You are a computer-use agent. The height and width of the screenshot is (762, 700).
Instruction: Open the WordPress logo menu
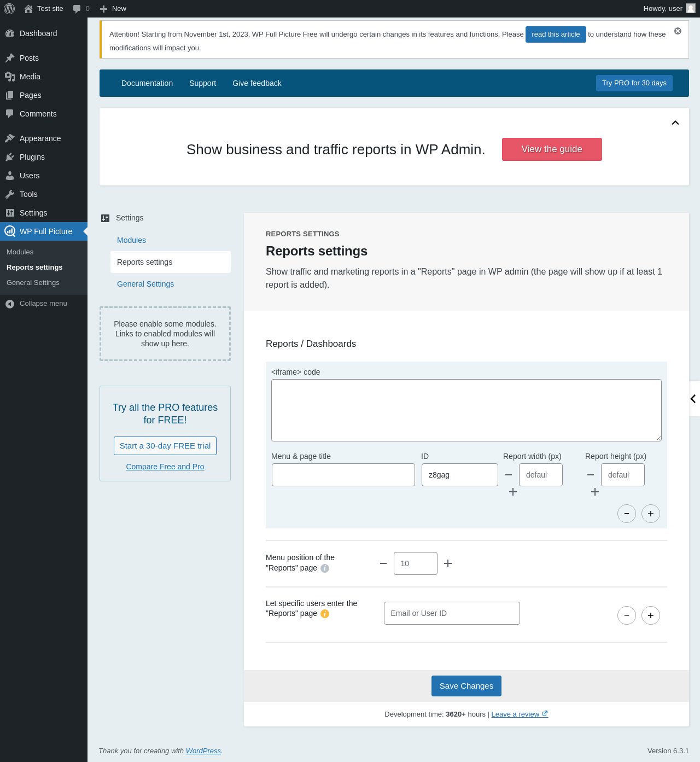coord(9,9)
